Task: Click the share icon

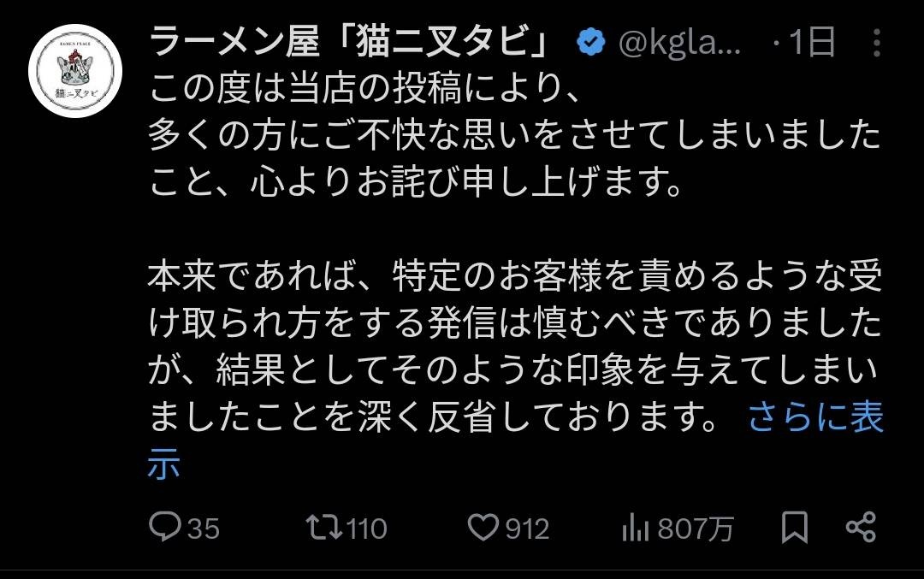Action: point(860,528)
